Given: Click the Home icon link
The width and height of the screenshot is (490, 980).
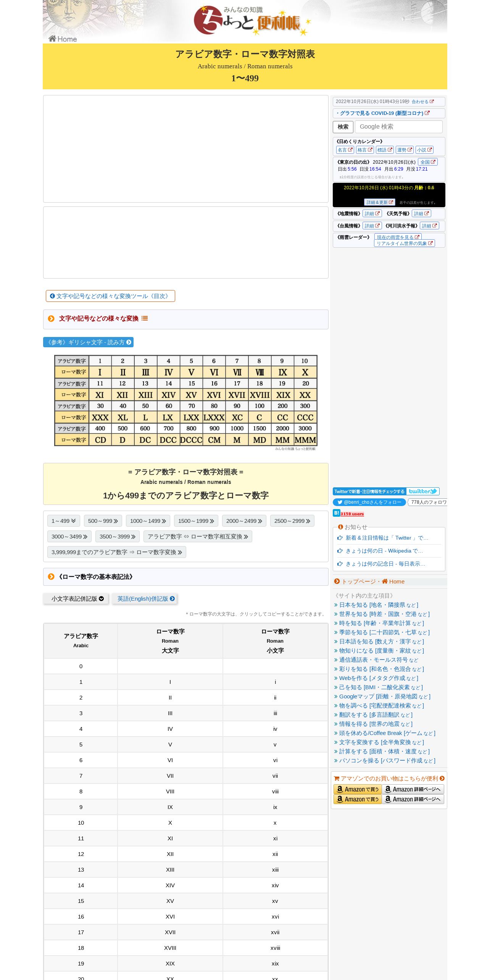Looking at the screenshot, I should pos(63,39).
